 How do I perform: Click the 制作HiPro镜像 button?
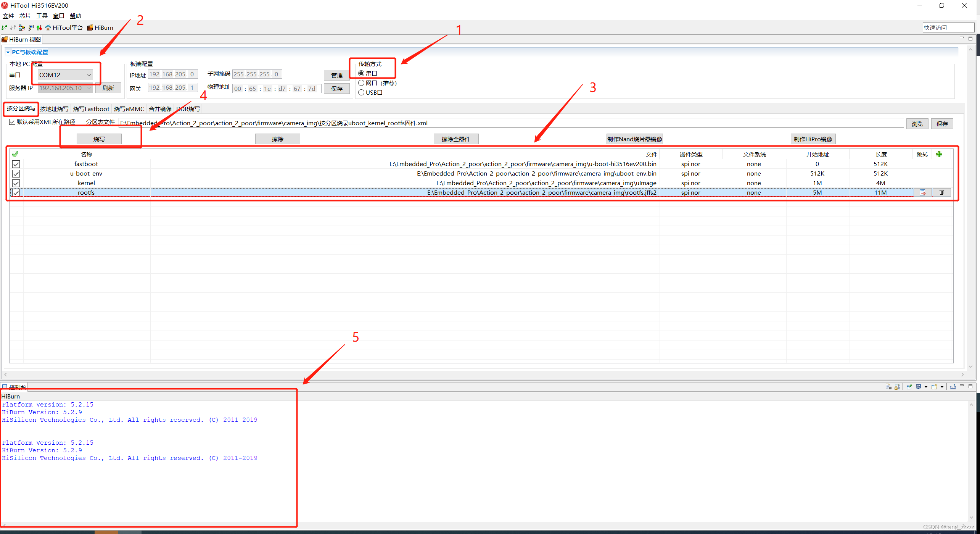tap(813, 139)
